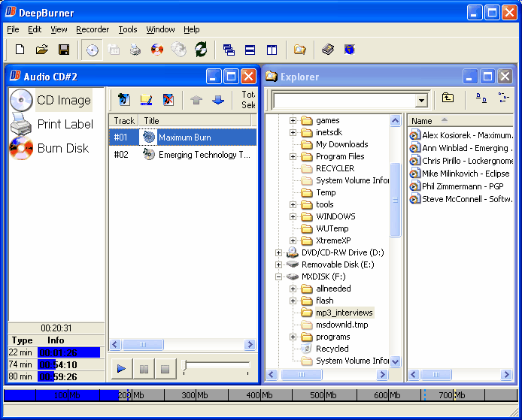Expand the DVD/CD-RW Drive (D:) node
The height and width of the screenshot is (420, 522).
tap(278, 252)
